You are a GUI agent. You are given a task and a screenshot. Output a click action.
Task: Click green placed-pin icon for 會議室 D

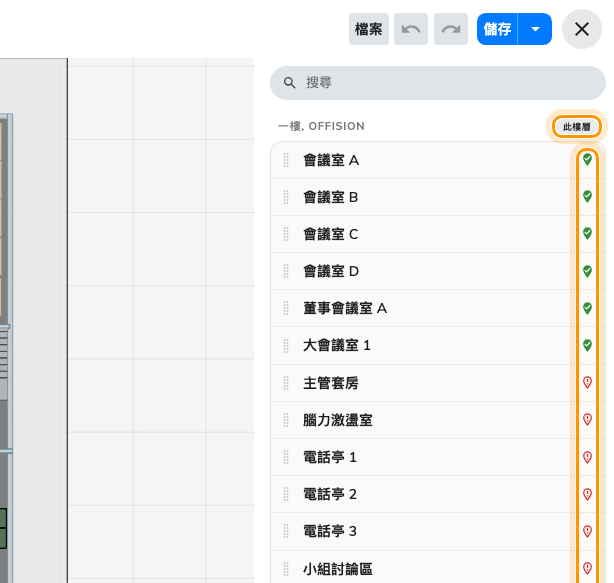click(x=587, y=271)
